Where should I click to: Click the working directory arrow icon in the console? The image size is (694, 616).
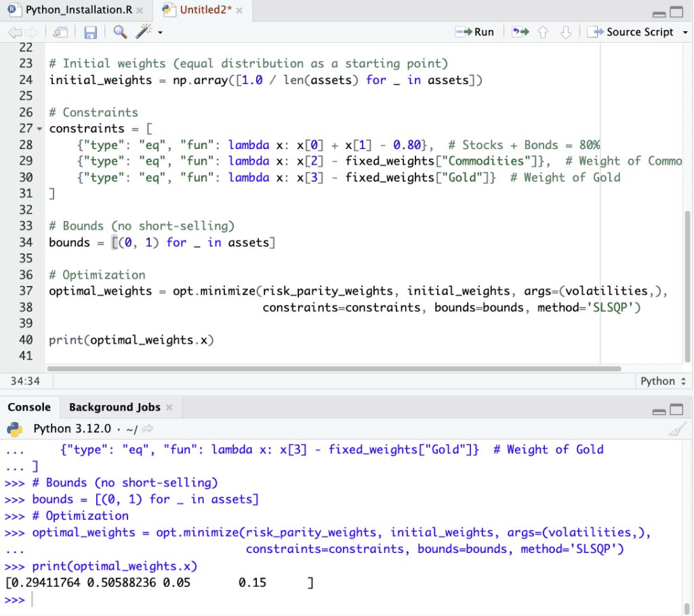pyautogui.click(x=147, y=429)
